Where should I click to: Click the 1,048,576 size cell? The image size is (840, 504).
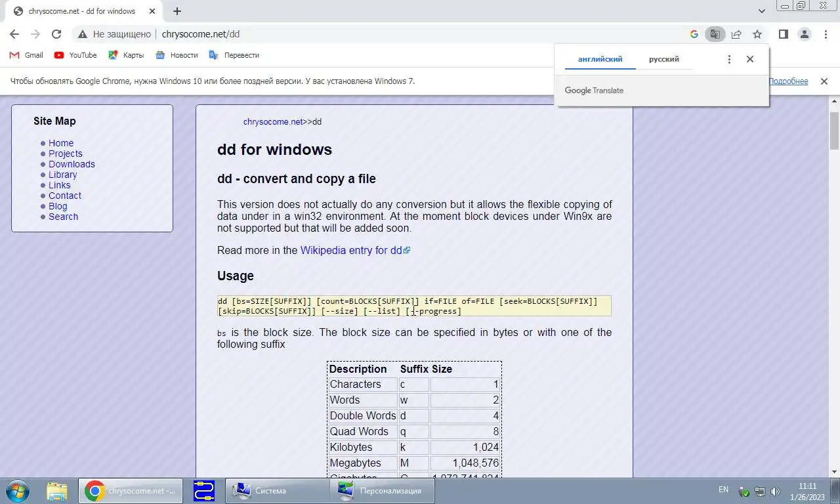coord(465,463)
